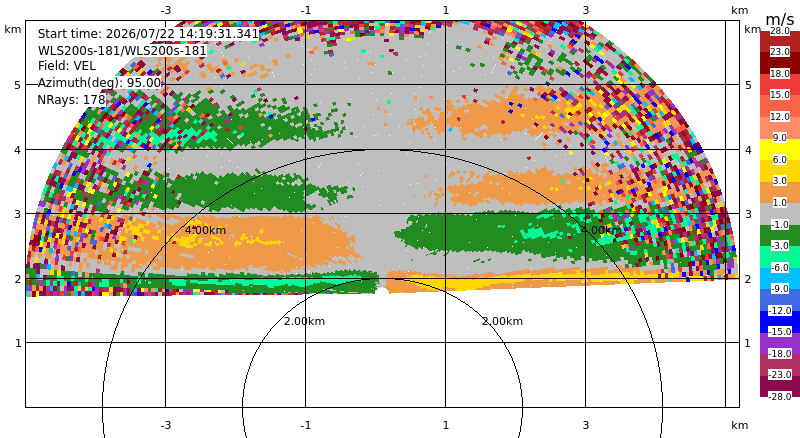Click the left axis tick label 5
This screenshot has width=800, height=438.
(18, 85)
